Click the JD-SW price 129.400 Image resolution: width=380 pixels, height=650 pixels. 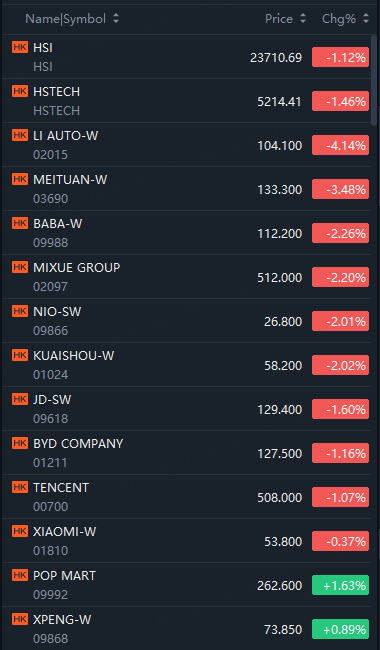280,410
